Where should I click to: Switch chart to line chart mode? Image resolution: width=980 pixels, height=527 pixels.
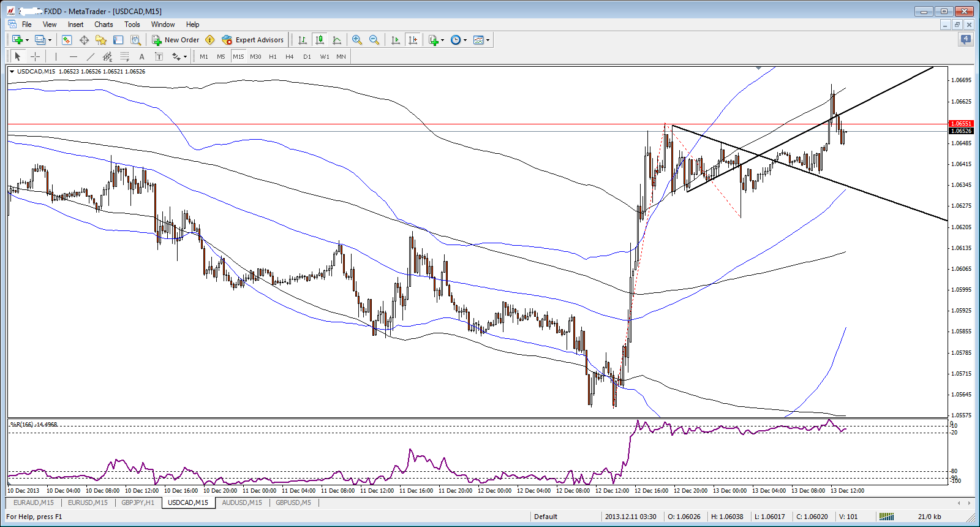point(337,40)
